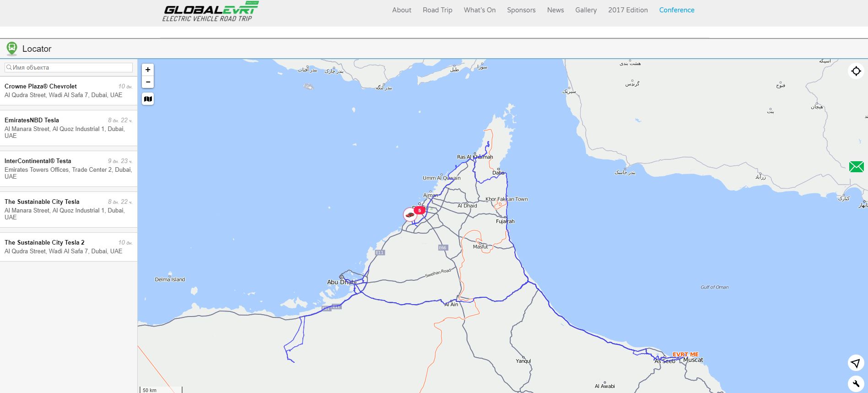This screenshot has height=393, width=868.
Task: Click the green envelope mail icon
Action: coord(856,167)
